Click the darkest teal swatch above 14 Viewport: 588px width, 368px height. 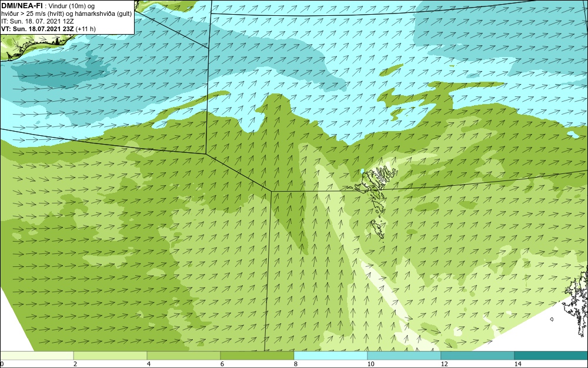click(x=551, y=356)
